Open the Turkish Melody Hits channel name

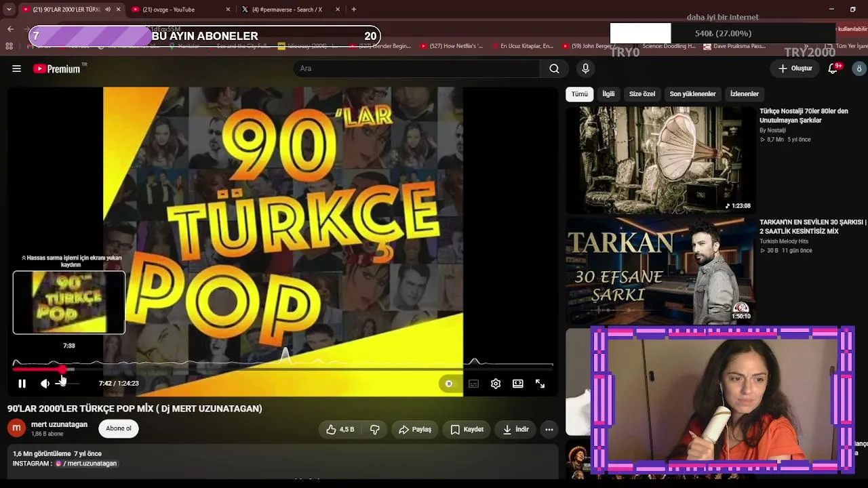[x=784, y=241]
